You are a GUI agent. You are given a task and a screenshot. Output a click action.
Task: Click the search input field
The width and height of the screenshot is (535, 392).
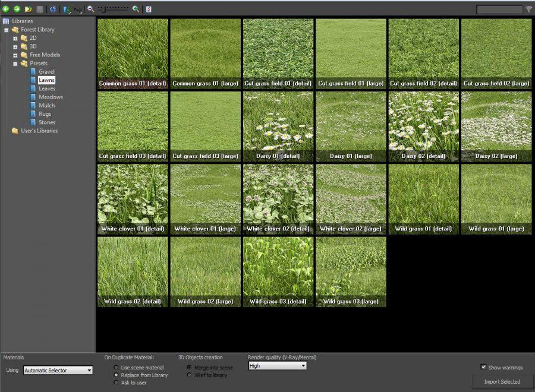(499, 9)
